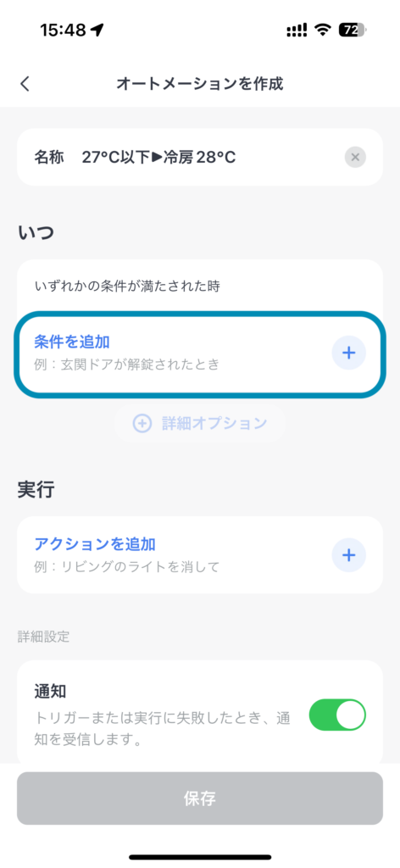Tap the plus icon beside 条件を追加
This screenshot has height=868, width=400.
click(348, 353)
